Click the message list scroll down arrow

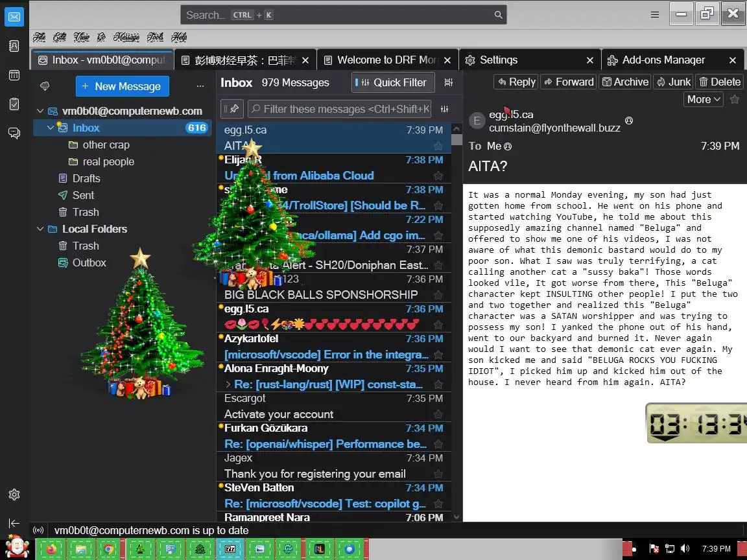[456, 517]
